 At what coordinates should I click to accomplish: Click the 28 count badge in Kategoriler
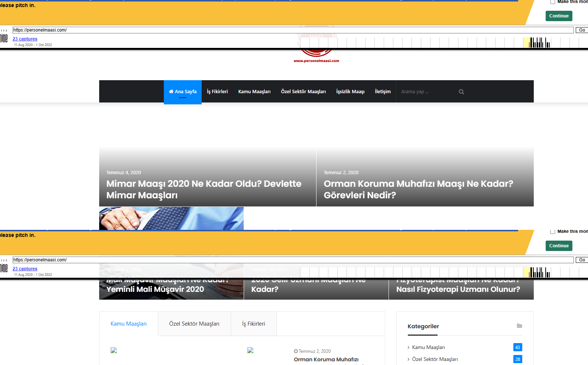518,359
